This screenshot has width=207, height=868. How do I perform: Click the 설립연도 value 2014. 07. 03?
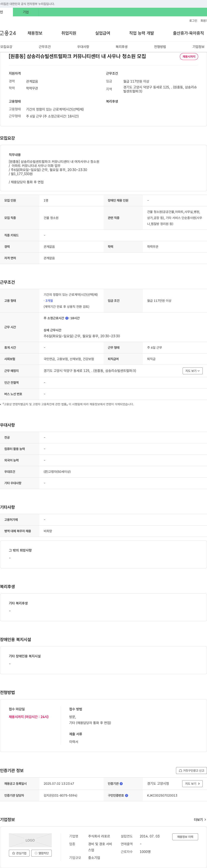pos(150,836)
